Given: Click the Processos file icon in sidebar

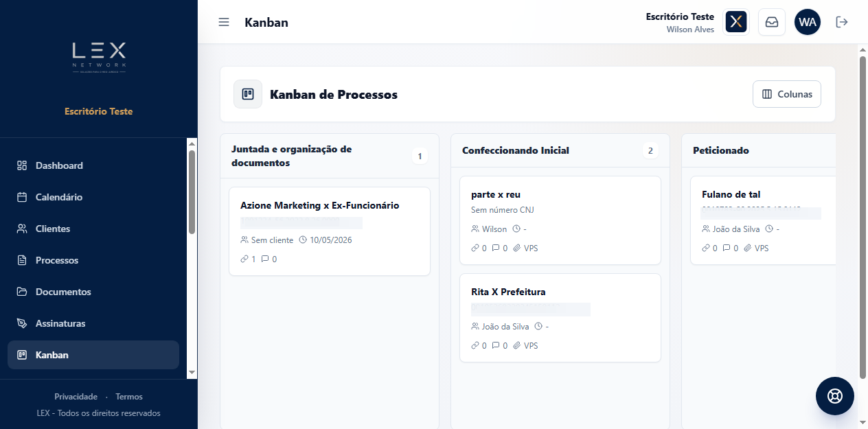Looking at the screenshot, I should tap(22, 260).
